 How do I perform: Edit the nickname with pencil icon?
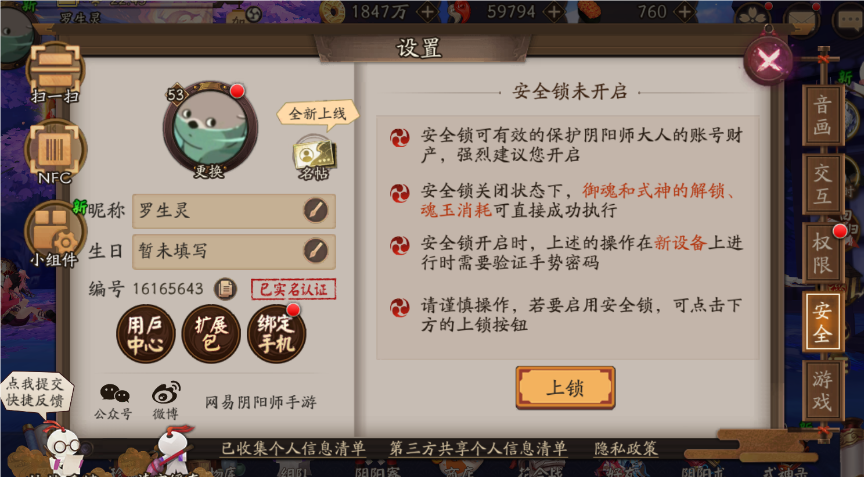pos(316,210)
